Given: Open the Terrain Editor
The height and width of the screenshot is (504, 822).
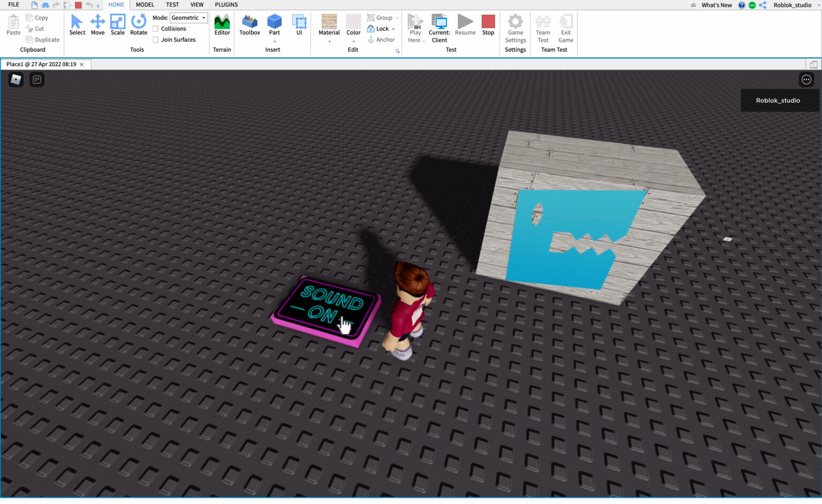Looking at the screenshot, I should (x=222, y=24).
